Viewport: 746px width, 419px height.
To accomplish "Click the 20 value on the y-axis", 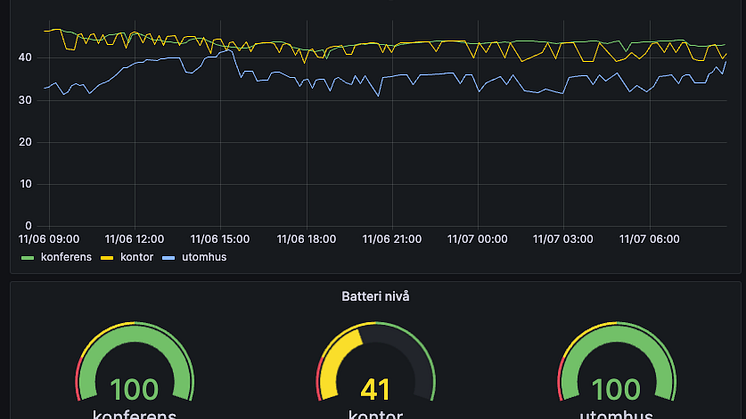I will (25, 142).
